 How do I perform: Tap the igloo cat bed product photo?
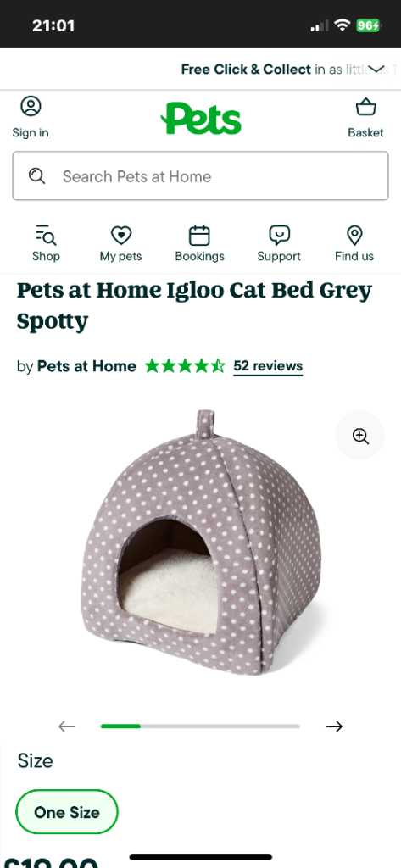tap(201, 542)
